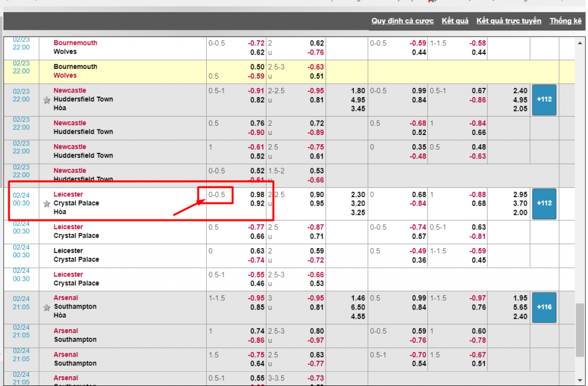Select Leicester first-half odds 2.95
The height and width of the screenshot is (386, 588).
[x=520, y=195]
